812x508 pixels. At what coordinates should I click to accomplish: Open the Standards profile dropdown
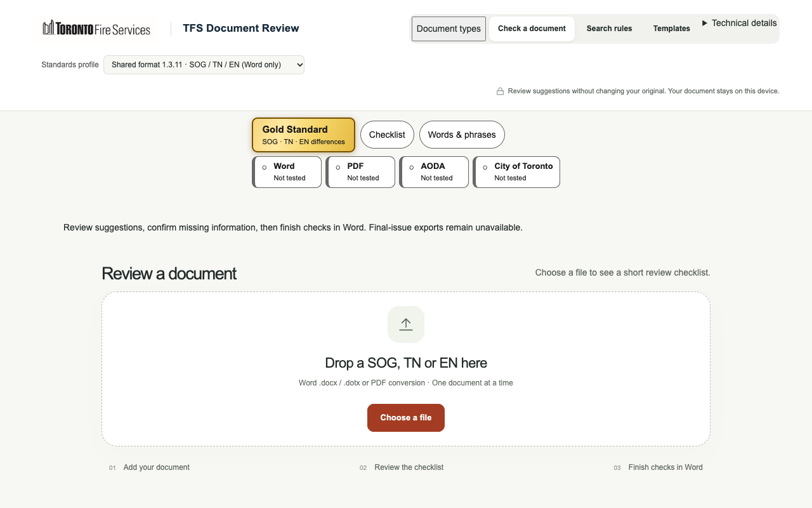204,65
